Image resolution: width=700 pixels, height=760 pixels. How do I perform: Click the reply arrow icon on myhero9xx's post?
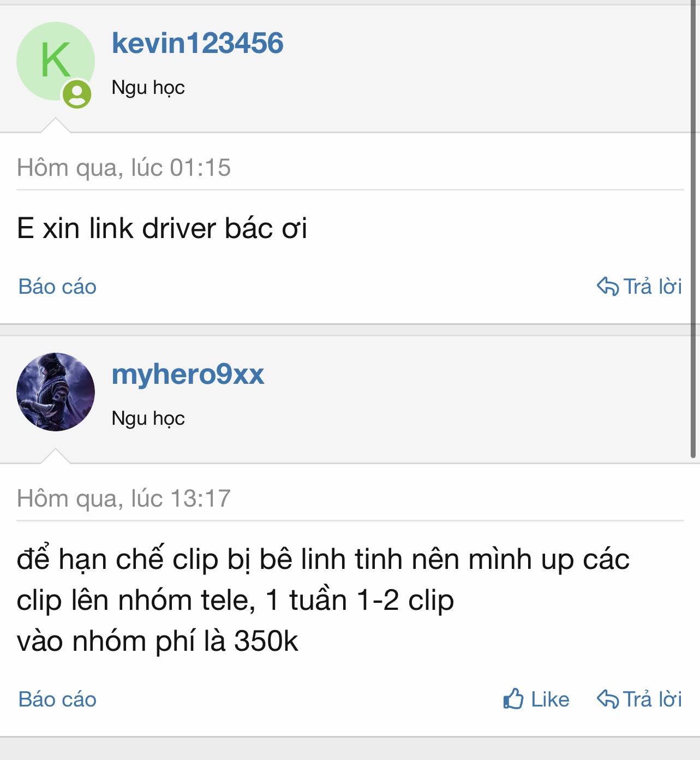tap(607, 699)
